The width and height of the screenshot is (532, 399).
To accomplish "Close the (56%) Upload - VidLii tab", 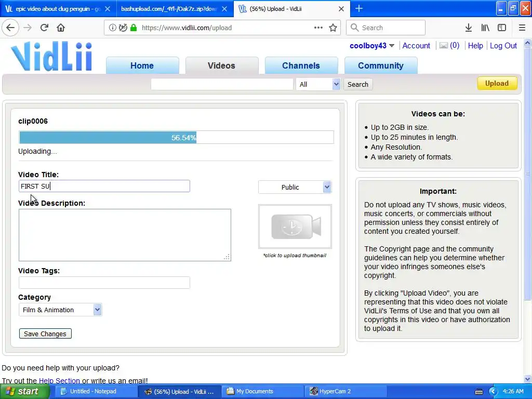I will pyautogui.click(x=341, y=9).
